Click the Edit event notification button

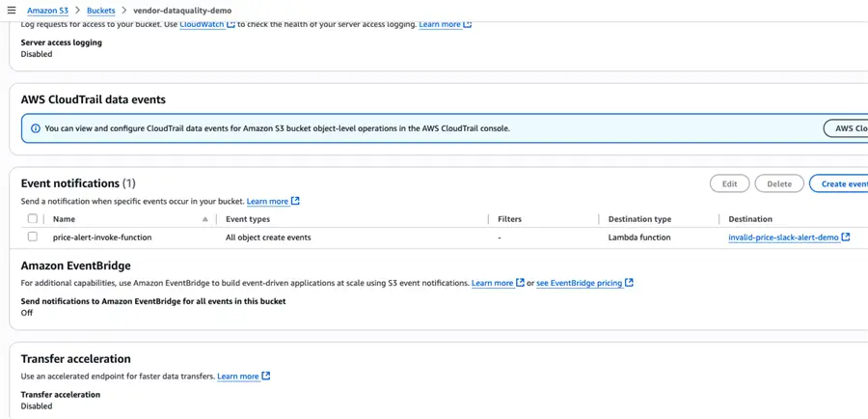tap(730, 183)
